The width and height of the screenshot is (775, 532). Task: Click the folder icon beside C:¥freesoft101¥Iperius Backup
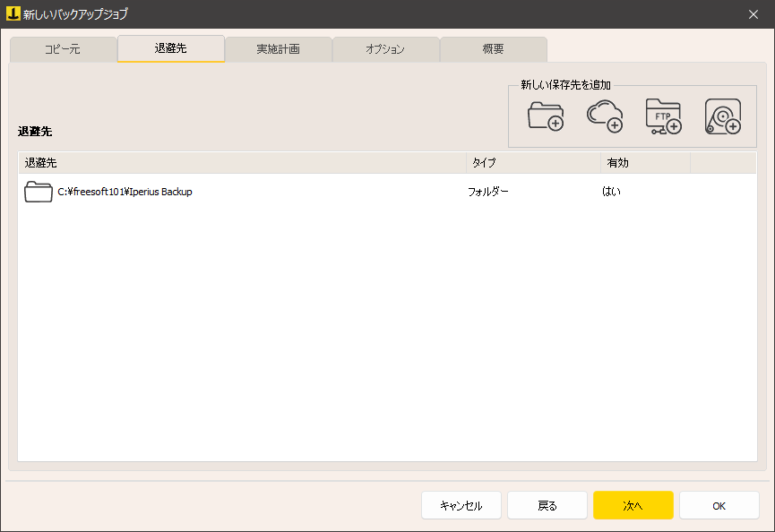[x=39, y=192]
